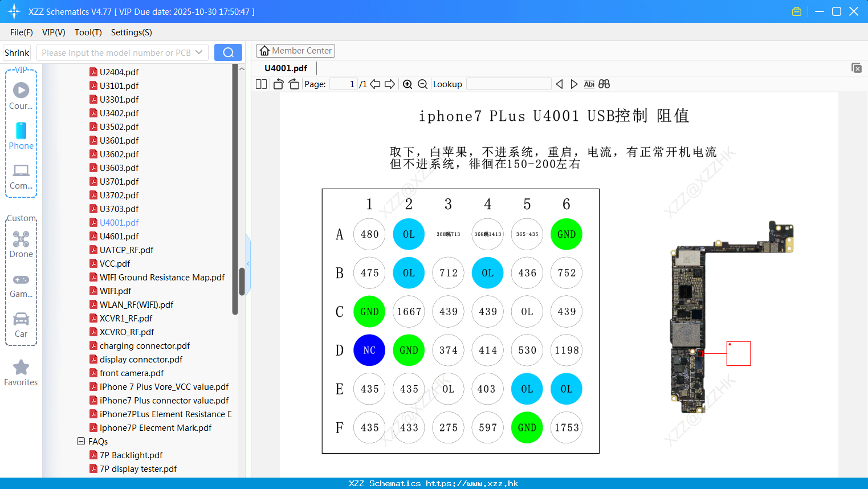Select the Computer category
Image resolution: width=868 pixels, height=489 pixels.
pyautogui.click(x=21, y=176)
